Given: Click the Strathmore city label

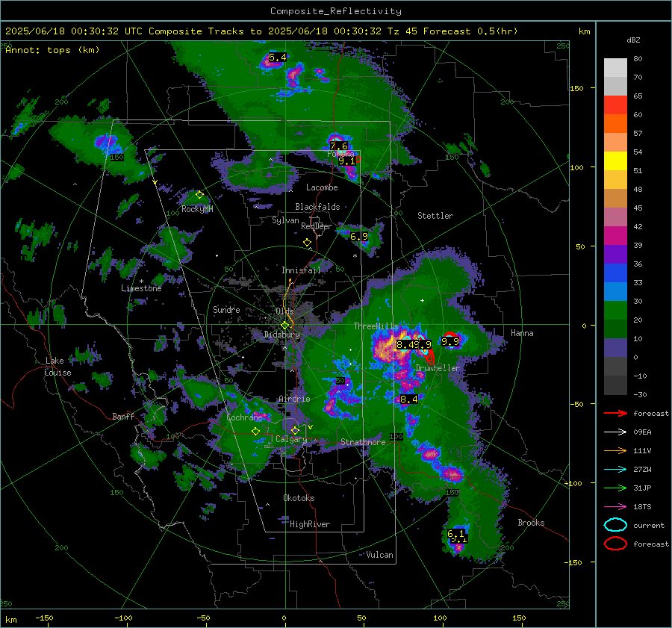Looking at the screenshot, I should pyautogui.click(x=363, y=442).
